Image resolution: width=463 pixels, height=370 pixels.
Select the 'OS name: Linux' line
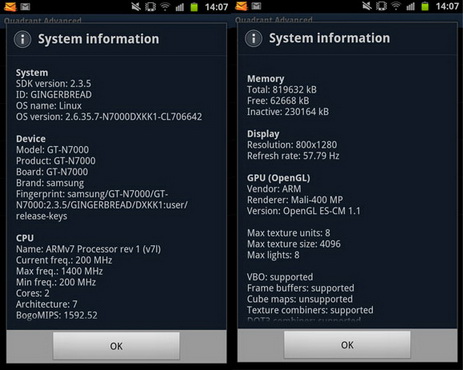pos(49,106)
